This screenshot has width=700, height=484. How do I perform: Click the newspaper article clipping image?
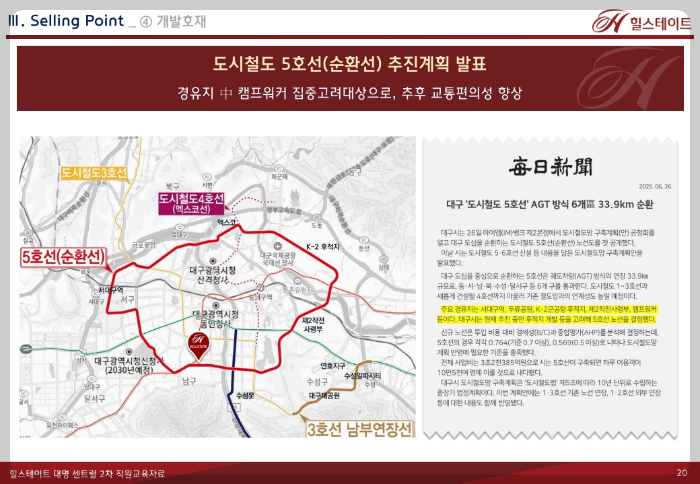[x=550, y=288]
